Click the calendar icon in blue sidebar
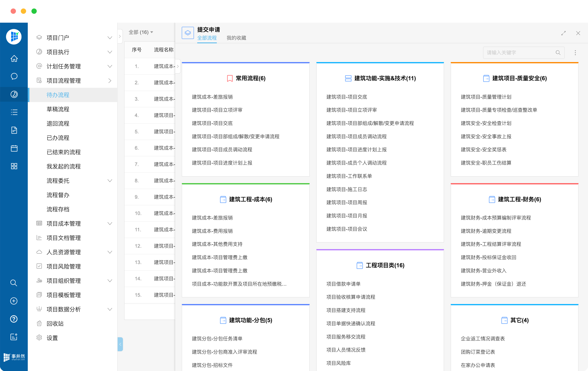 (x=14, y=148)
